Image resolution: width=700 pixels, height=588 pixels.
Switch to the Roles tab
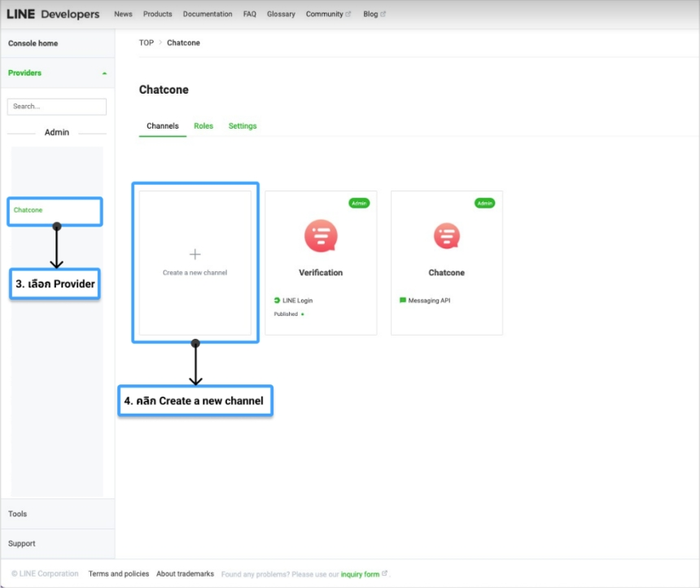tap(203, 126)
